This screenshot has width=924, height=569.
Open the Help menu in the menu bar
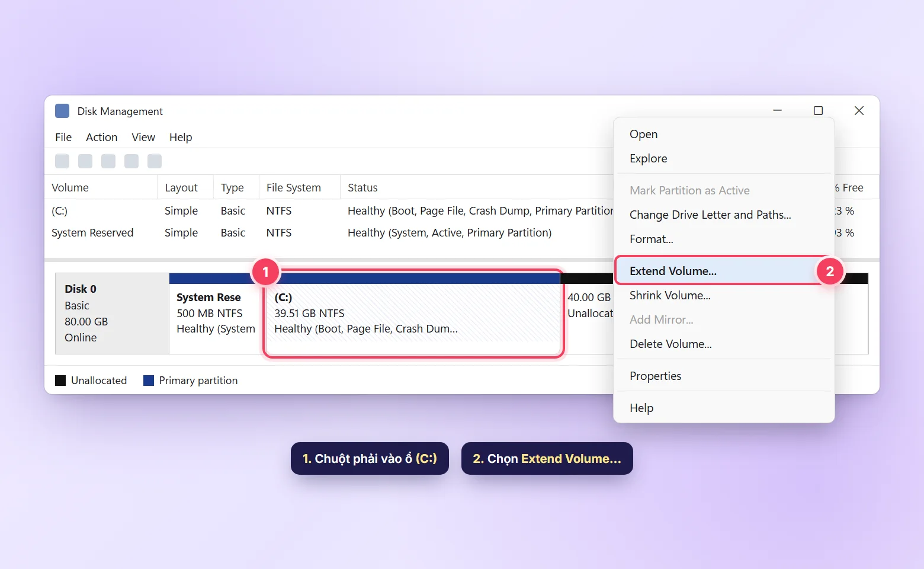coord(181,138)
